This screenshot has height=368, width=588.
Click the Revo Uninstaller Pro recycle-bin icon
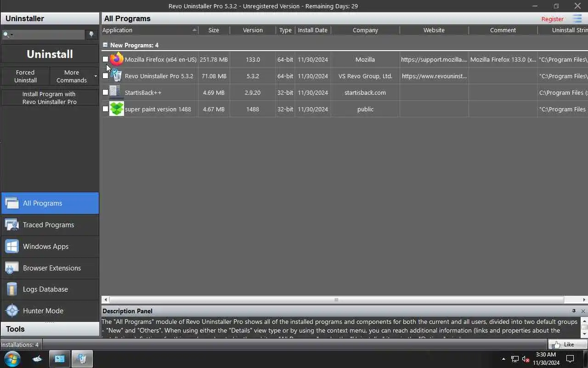click(117, 76)
